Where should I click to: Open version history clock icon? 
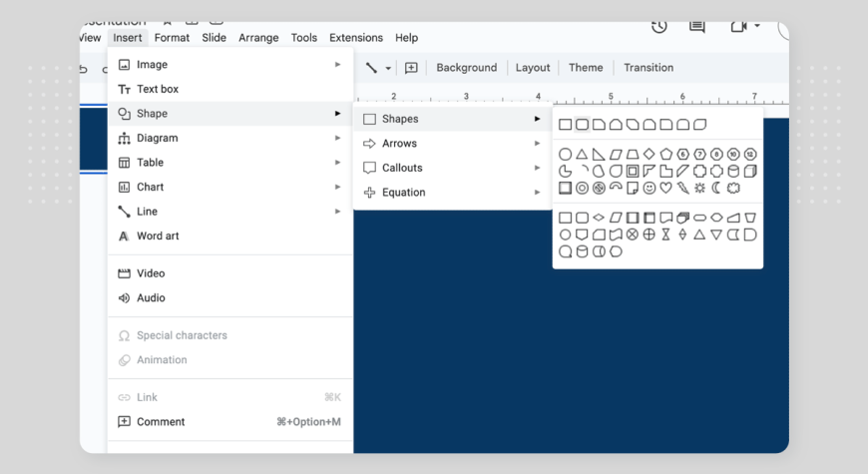click(658, 26)
